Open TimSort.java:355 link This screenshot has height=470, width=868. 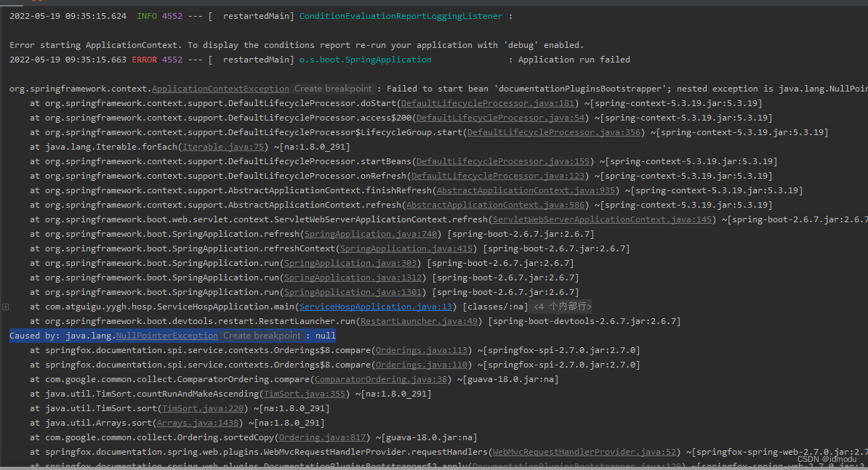pyautogui.click(x=304, y=394)
